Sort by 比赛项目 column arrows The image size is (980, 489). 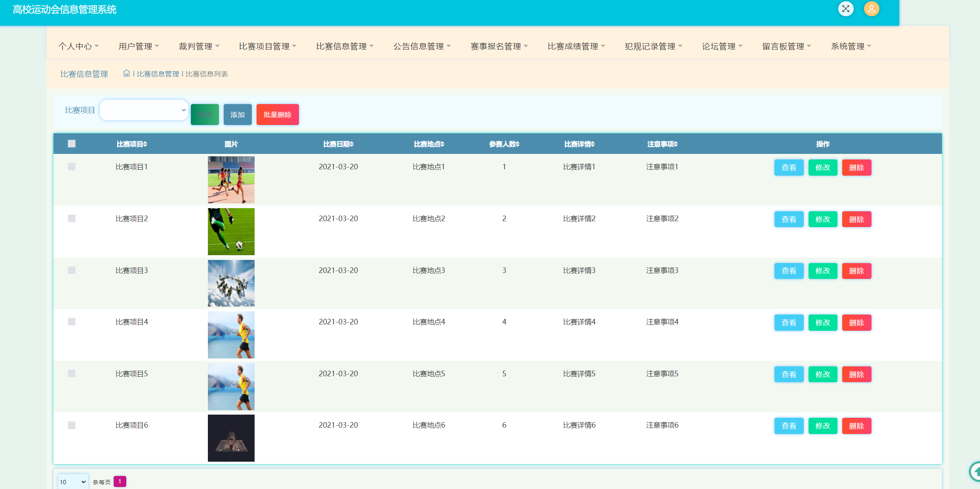pyautogui.click(x=145, y=144)
